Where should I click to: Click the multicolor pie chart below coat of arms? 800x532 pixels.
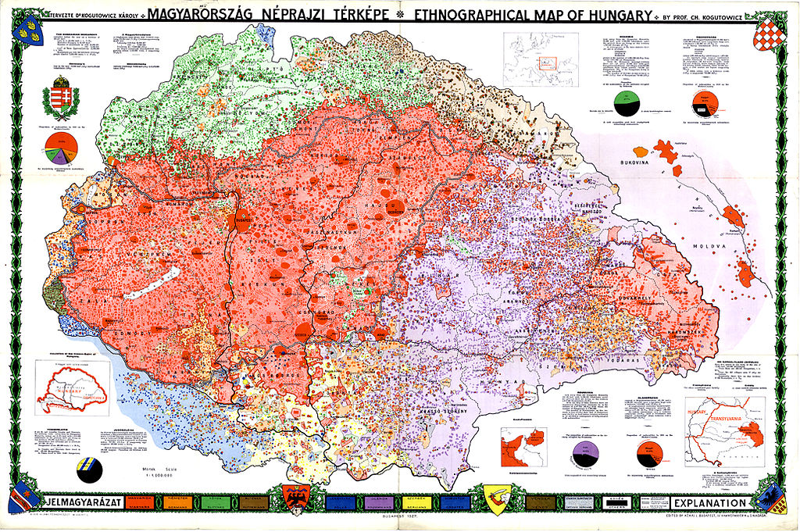62,148
